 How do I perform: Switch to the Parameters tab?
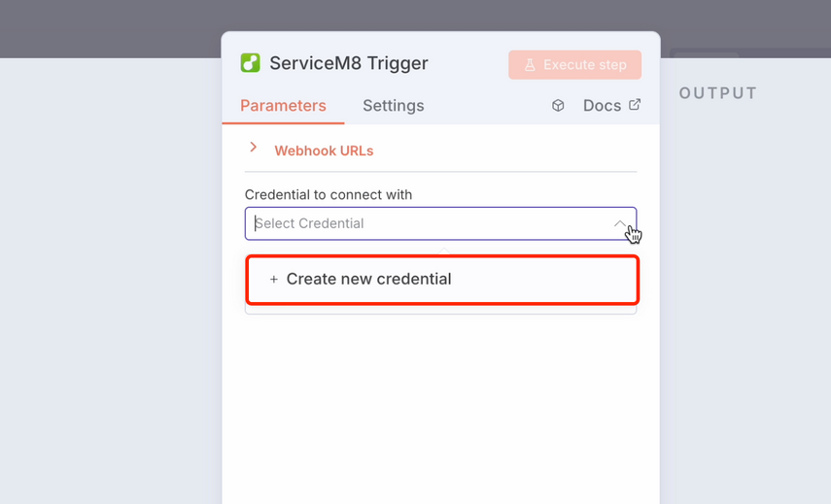(x=283, y=105)
